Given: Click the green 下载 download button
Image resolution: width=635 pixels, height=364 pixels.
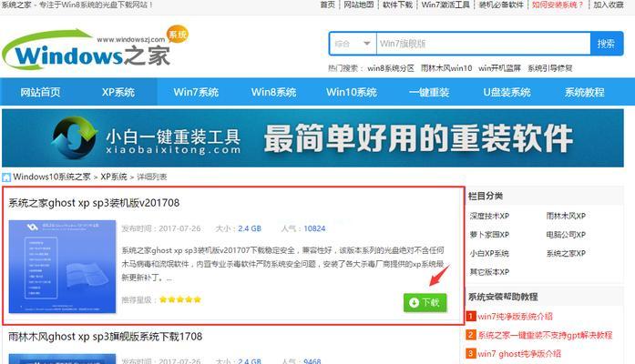Looking at the screenshot, I should [425, 302].
